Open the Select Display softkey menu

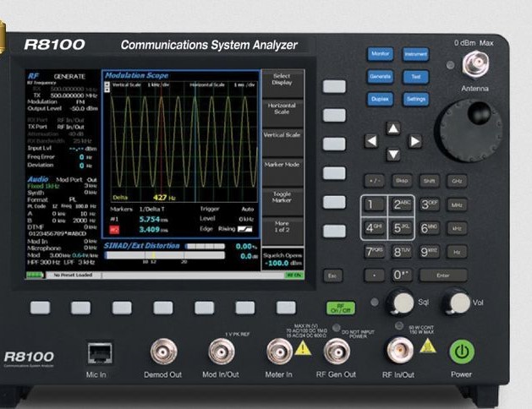pos(282,80)
